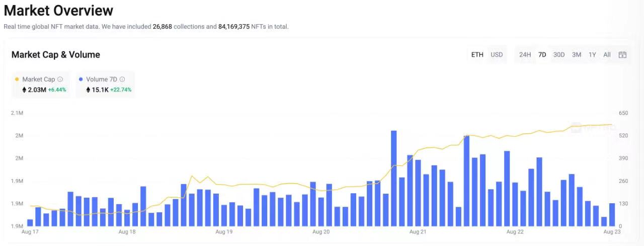644x246 pixels.
Task: Click the 130 right axis label
Action: pyautogui.click(x=623, y=204)
